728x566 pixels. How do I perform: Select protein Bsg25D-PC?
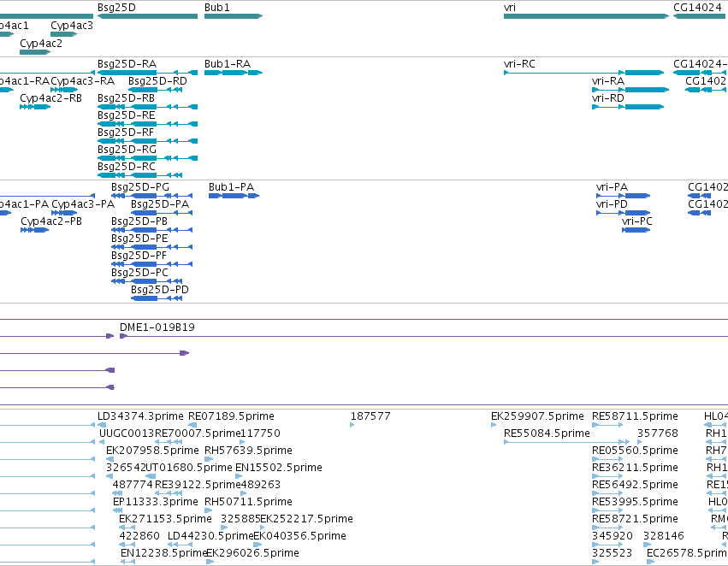tap(147, 281)
